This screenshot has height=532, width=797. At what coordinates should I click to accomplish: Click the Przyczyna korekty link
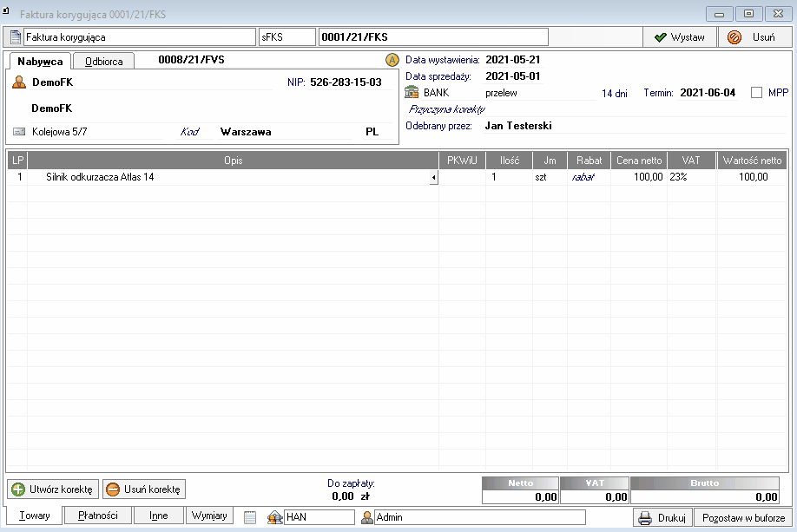pos(445,109)
